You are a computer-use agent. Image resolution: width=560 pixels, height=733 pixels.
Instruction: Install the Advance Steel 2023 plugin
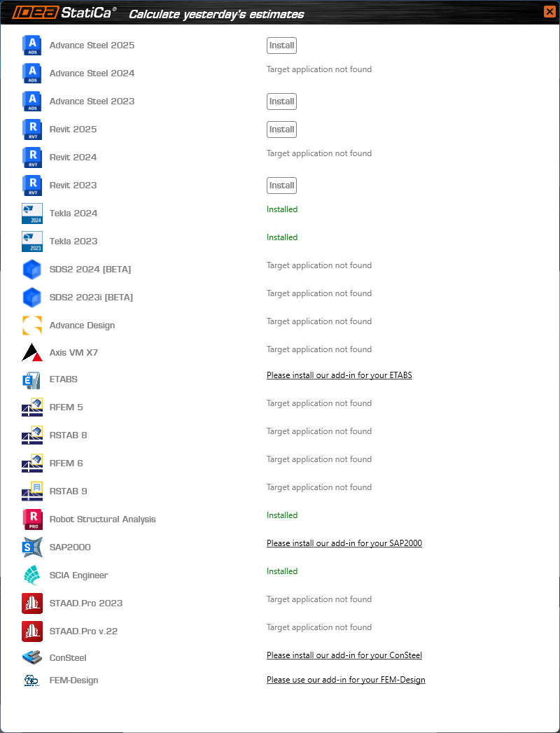(x=281, y=102)
